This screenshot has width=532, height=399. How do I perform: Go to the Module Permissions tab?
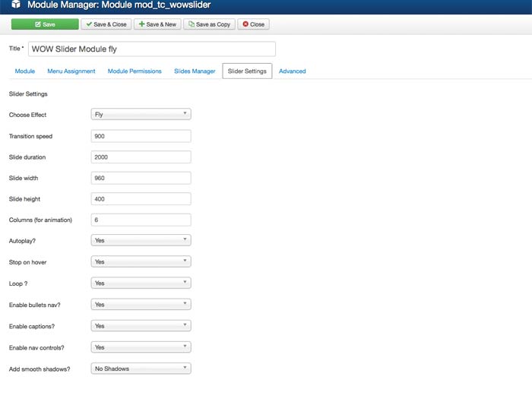click(135, 71)
